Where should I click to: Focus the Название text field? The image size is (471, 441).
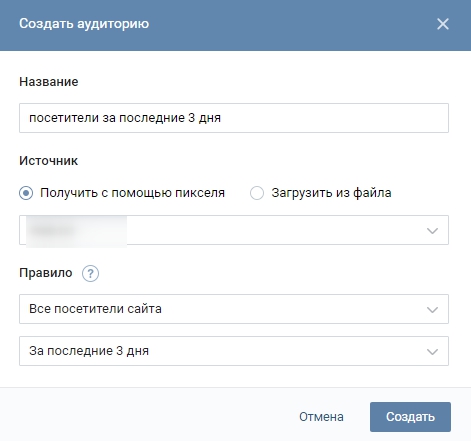[234, 118]
